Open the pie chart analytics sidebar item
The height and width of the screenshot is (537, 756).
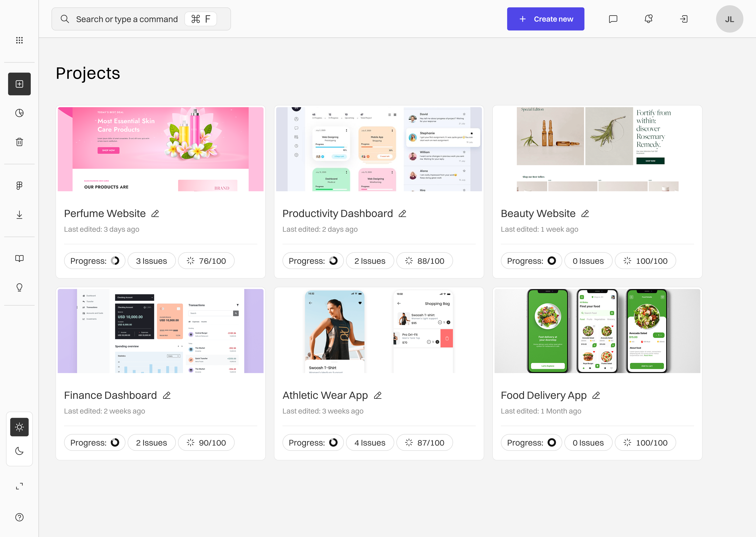point(19,113)
